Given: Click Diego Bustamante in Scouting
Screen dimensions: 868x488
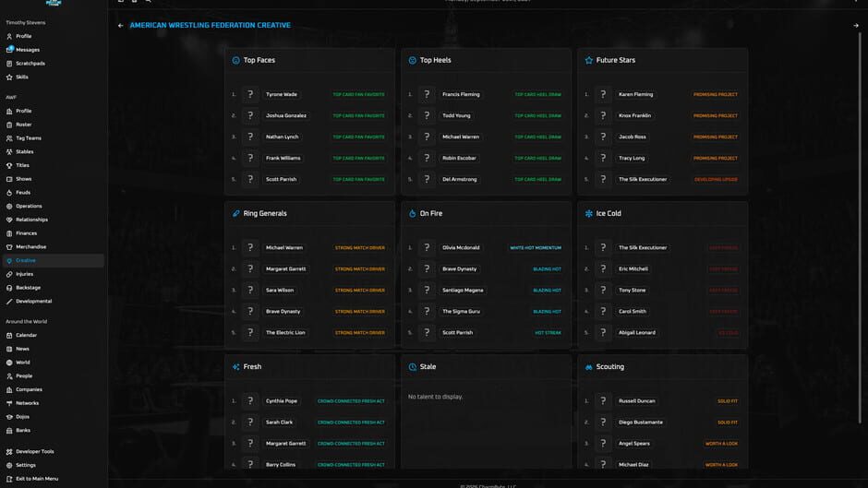Looking at the screenshot, I should point(641,423).
